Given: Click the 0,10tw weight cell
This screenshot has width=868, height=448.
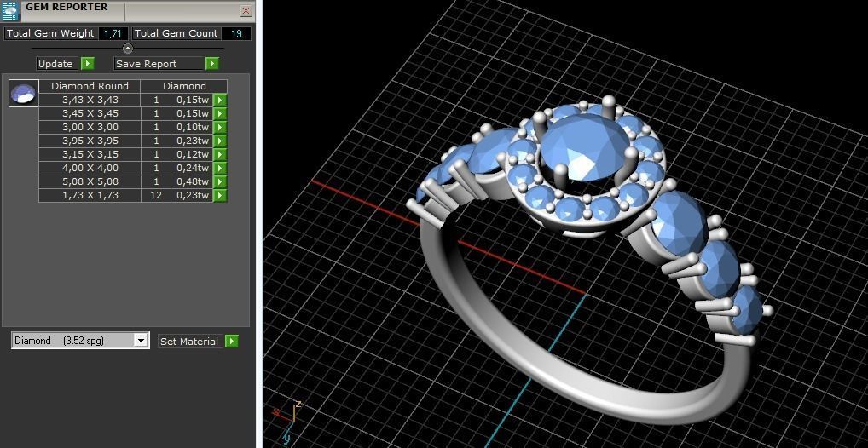Looking at the screenshot, I should (193, 127).
